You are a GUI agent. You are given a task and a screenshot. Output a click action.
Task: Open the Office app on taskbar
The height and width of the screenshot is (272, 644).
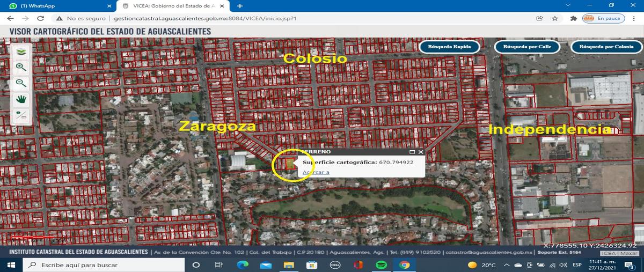(x=358, y=265)
